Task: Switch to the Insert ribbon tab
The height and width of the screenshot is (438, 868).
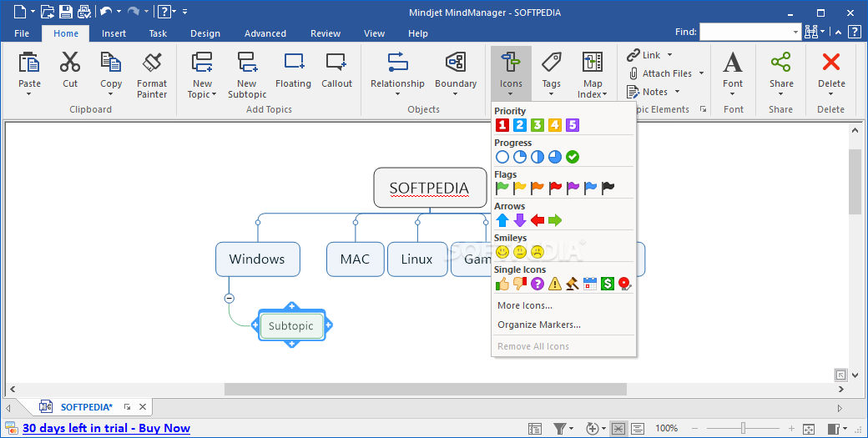Action: click(114, 33)
